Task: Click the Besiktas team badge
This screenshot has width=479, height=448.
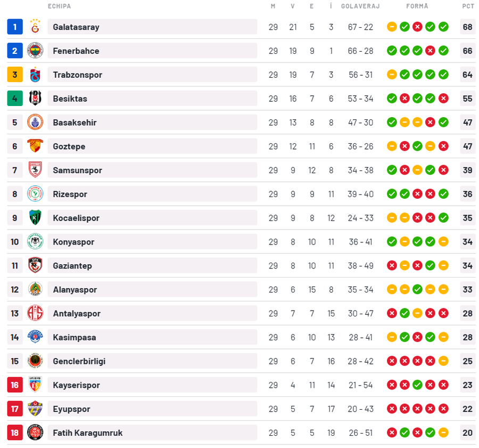Action: (x=35, y=99)
